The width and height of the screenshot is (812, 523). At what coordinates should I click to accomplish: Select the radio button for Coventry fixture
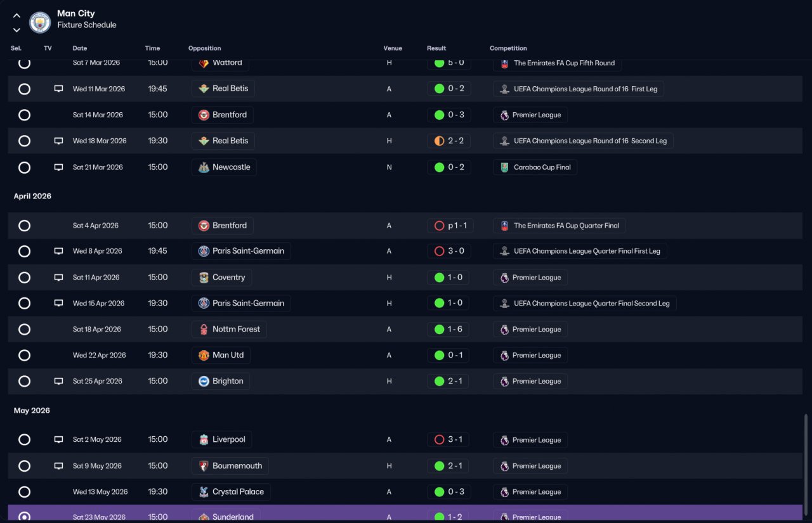24,278
